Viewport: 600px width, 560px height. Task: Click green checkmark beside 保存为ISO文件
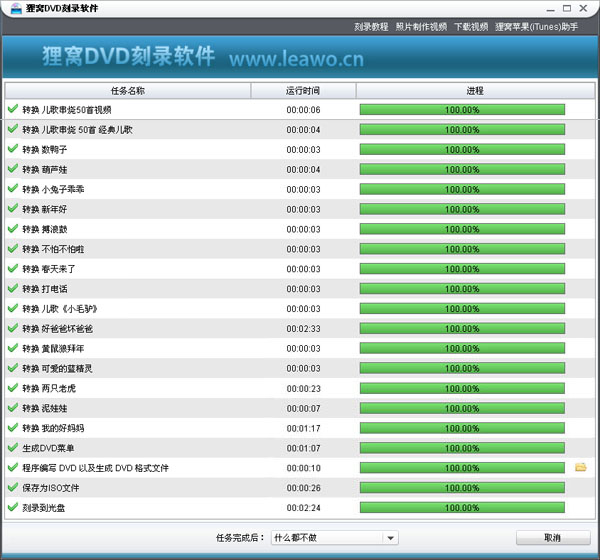point(13,487)
